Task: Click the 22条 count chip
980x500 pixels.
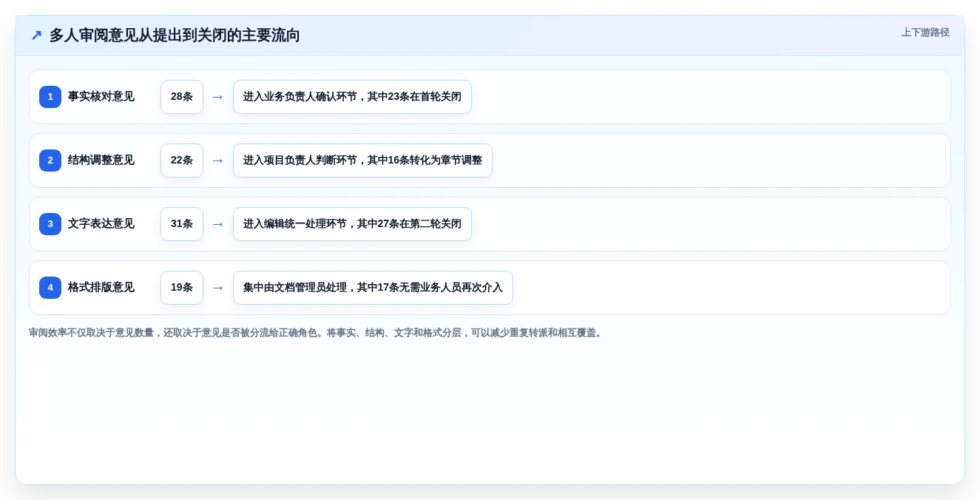Action: (182, 161)
